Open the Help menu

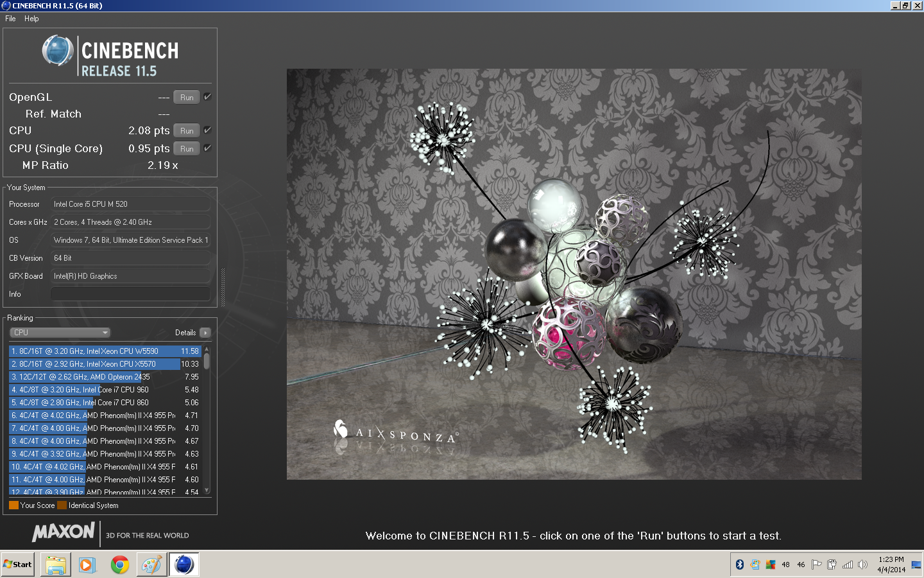tap(31, 19)
